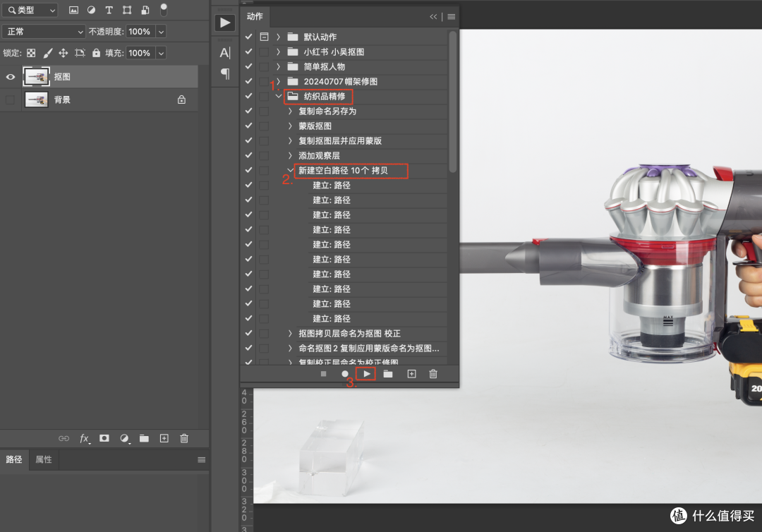Viewport: 762px width, 532px height.
Task: Select the 背景 layer thumbnail
Action: (x=37, y=99)
